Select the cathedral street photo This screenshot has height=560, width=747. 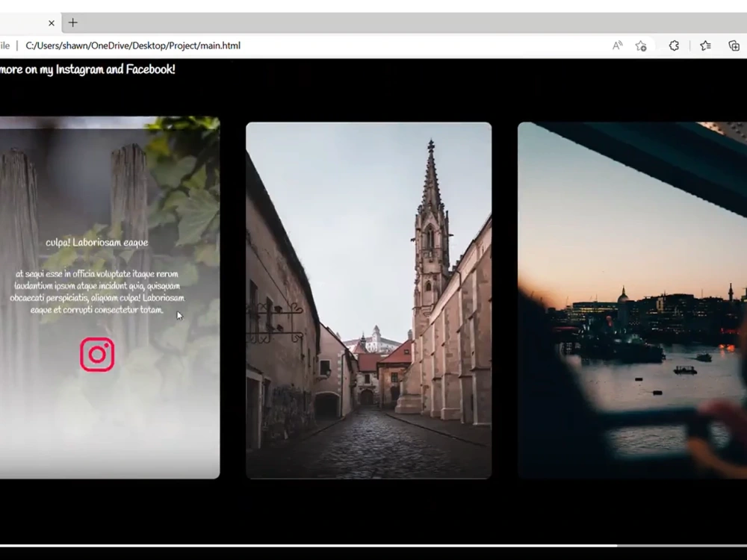coord(369,299)
